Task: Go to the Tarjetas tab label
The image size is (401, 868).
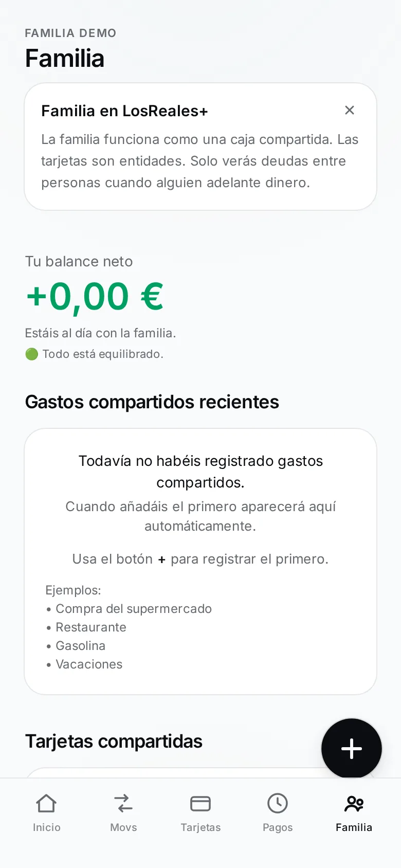Action: click(200, 827)
